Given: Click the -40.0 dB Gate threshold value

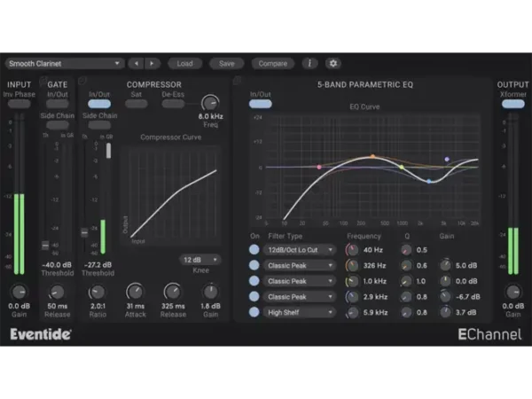Looking at the screenshot, I should click(57, 265).
